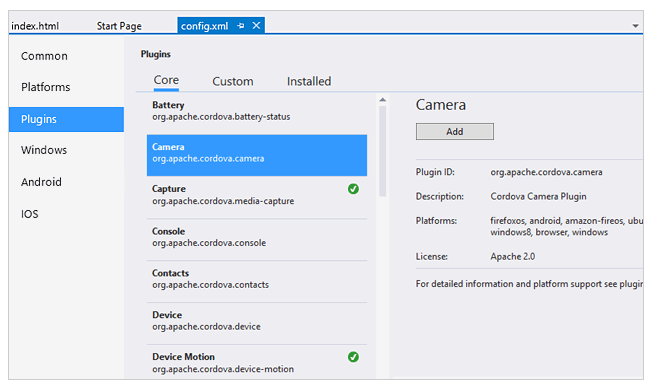Click the 'Plugin ID:' label
Image resolution: width=650 pixels, height=392 pixels.
[x=435, y=172]
